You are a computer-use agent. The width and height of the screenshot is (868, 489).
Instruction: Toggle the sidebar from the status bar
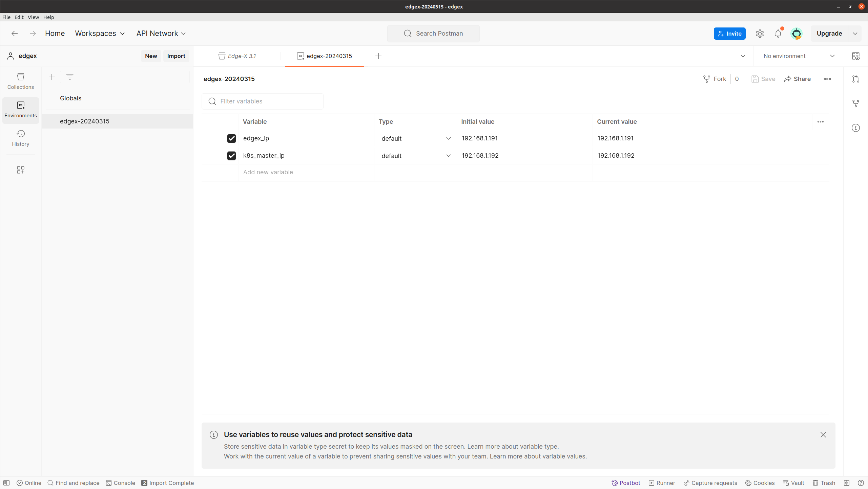tap(6, 483)
